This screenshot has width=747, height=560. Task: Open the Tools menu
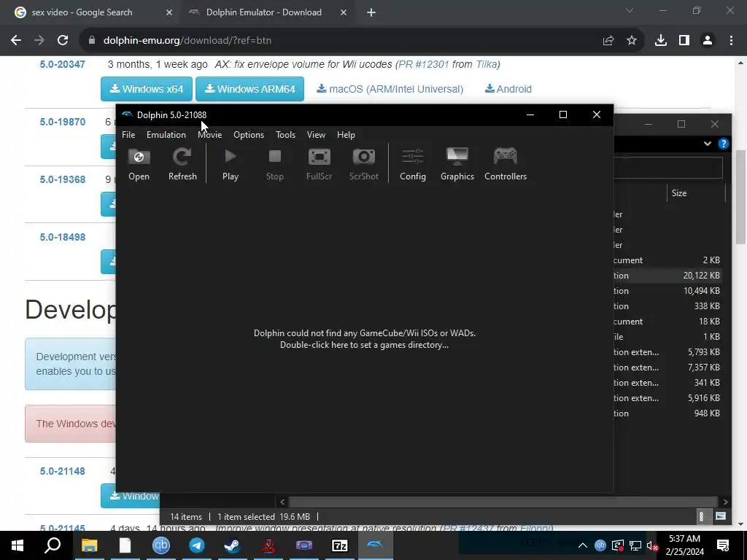(285, 135)
